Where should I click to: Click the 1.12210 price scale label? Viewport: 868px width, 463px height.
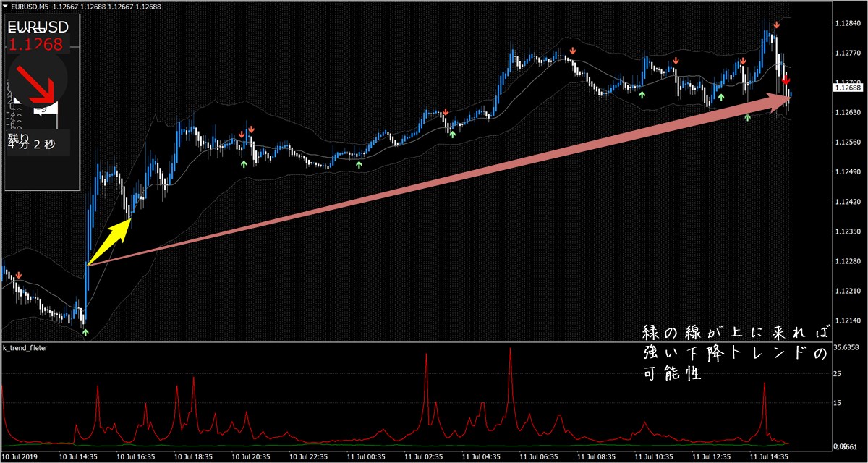coord(847,291)
